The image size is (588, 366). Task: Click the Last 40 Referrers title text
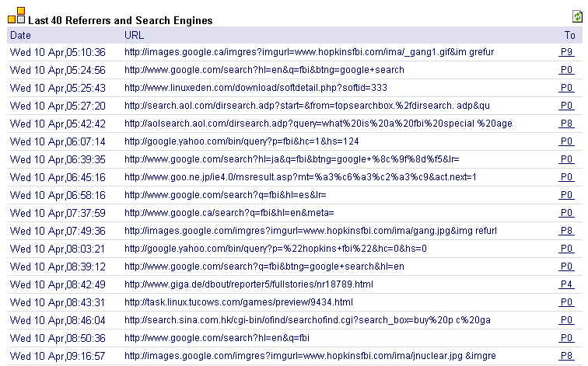[x=121, y=20]
